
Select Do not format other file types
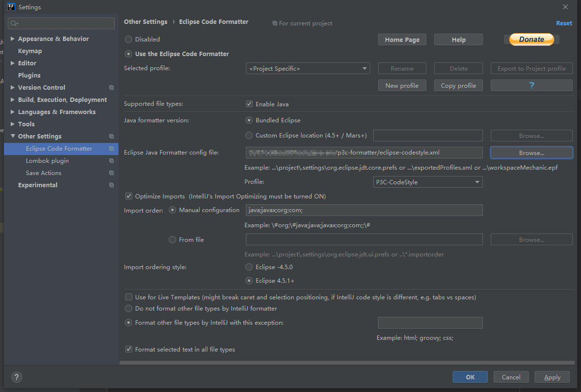129,309
